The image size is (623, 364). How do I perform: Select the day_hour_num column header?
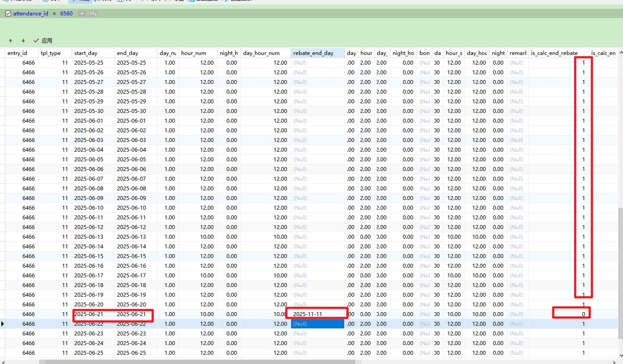[266, 53]
